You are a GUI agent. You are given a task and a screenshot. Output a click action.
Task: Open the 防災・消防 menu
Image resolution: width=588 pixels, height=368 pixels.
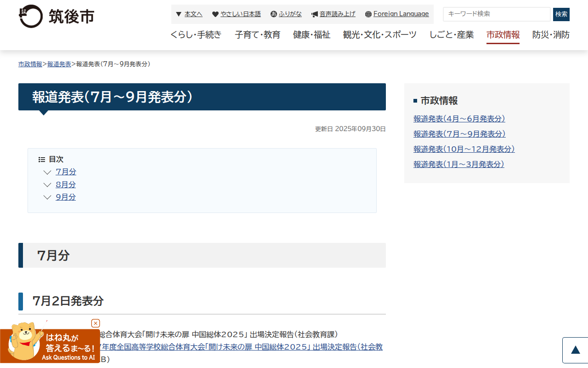[551, 35]
